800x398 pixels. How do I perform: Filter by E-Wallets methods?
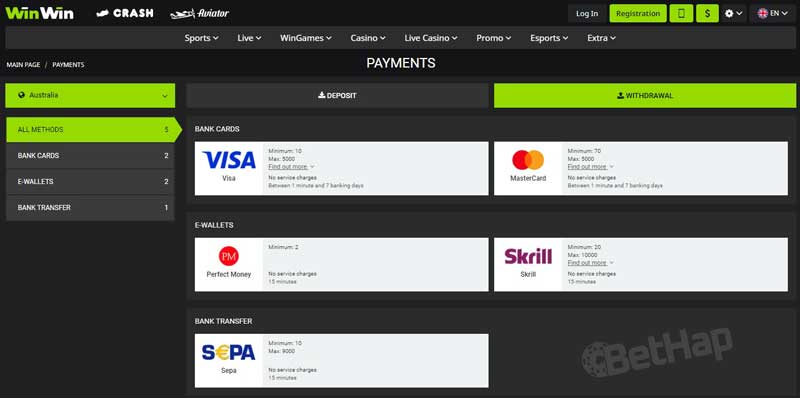tap(90, 182)
